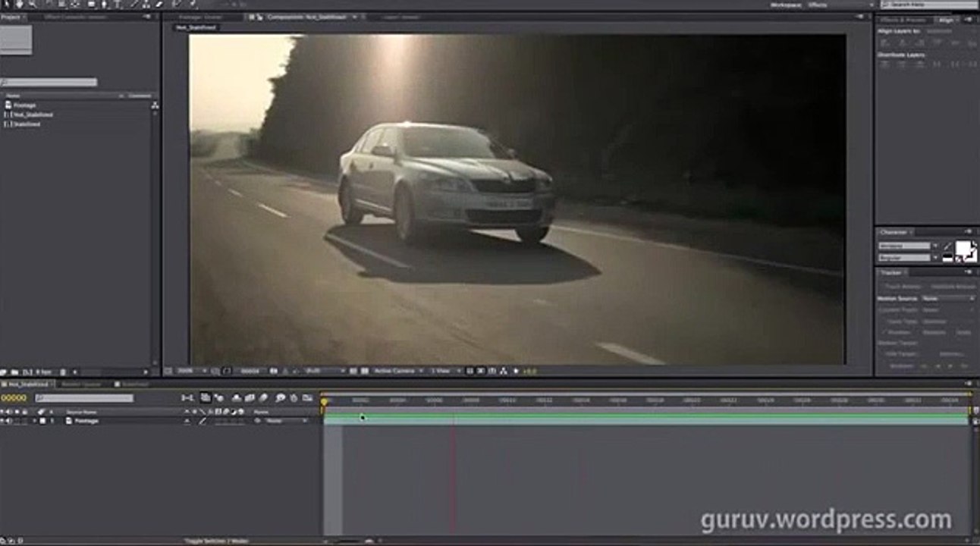The image size is (980, 546).
Task: Swap fill and stroke colors arrow
Action: [x=974, y=243]
